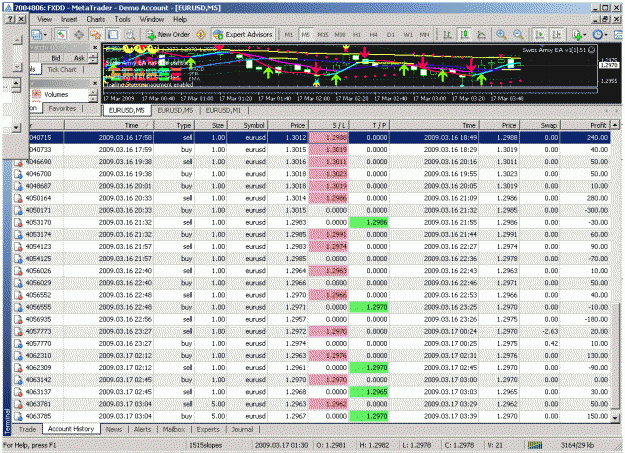Toggle the Market Watch window icon
Screen dimensions: 625x453
[x=61, y=35]
